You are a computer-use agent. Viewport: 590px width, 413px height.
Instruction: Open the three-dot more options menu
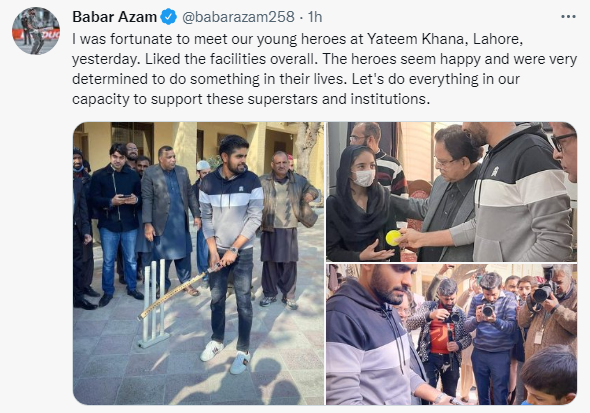pyautogui.click(x=568, y=17)
